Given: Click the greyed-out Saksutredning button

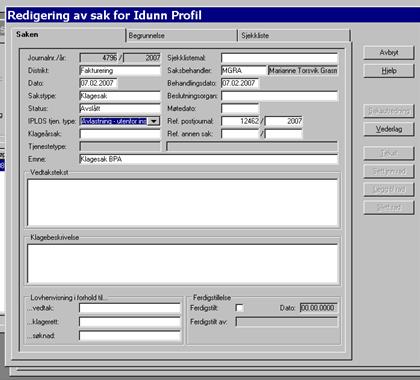Looking at the screenshot, I should [x=389, y=111].
